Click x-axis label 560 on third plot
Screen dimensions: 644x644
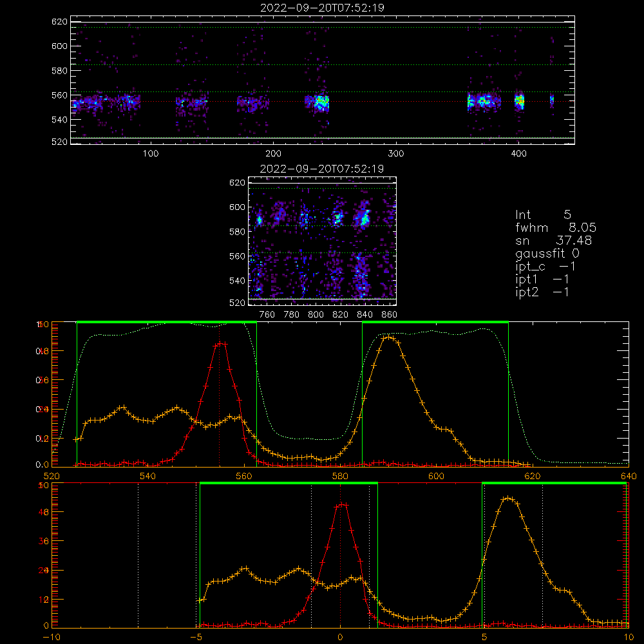click(244, 477)
